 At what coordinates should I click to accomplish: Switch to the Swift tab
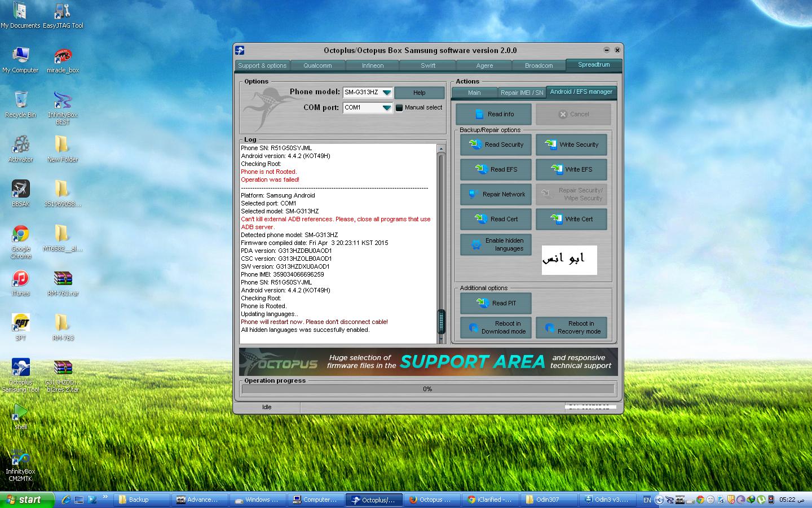(x=428, y=65)
